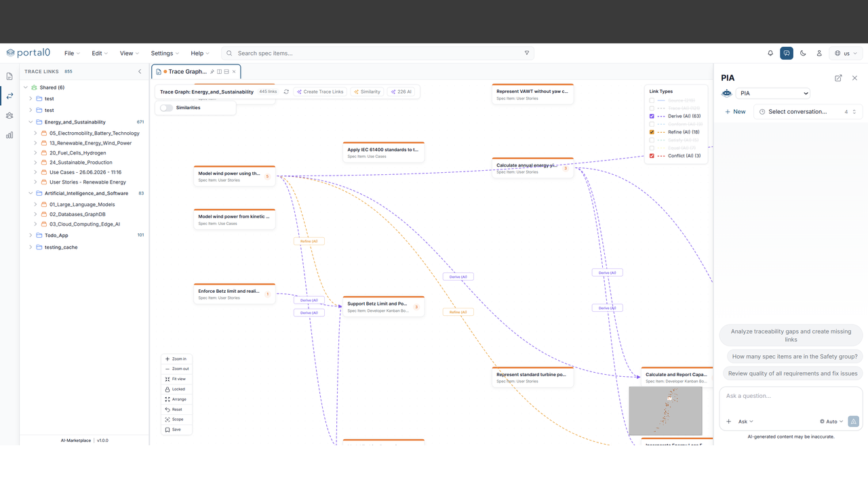The image size is (868, 488).
Task: Click Analyze traceability gaps suggestion
Action: (x=791, y=335)
